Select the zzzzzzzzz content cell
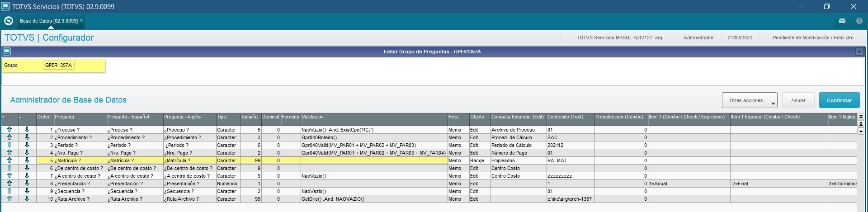The width and height of the screenshot is (868, 212). coord(570,176)
